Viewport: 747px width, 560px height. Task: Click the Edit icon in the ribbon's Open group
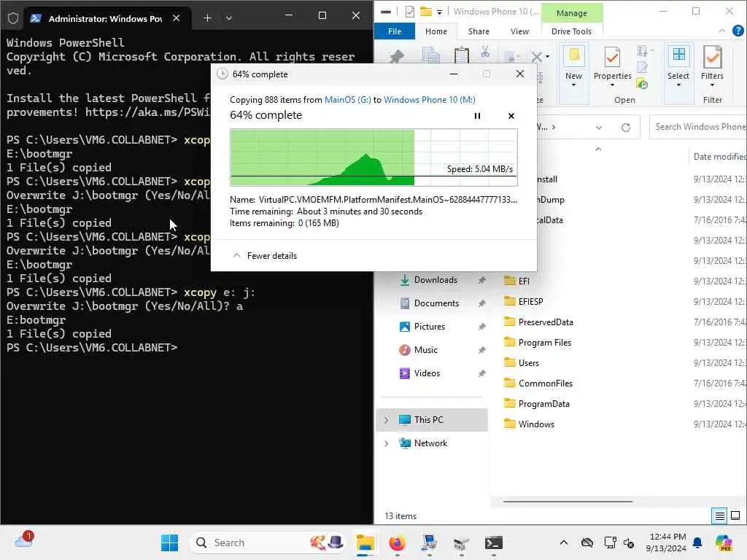click(x=642, y=68)
